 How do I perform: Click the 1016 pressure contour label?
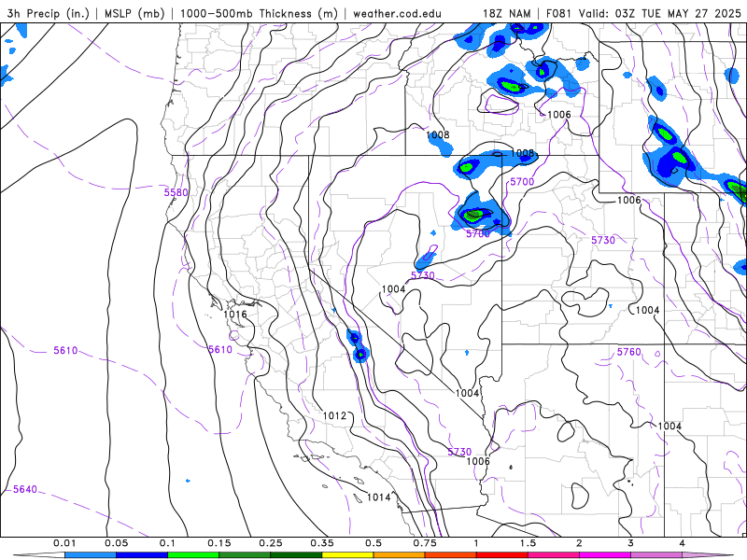pyautogui.click(x=235, y=315)
